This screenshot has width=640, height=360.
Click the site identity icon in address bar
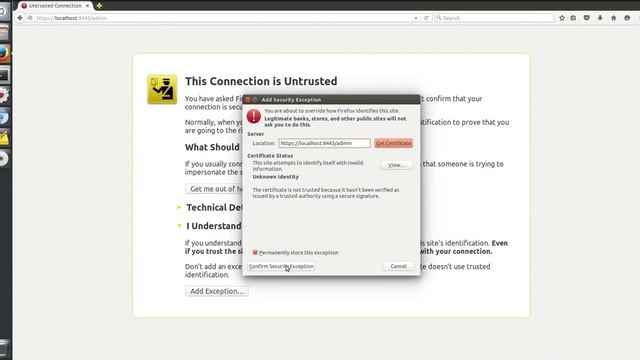click(30, 18)
